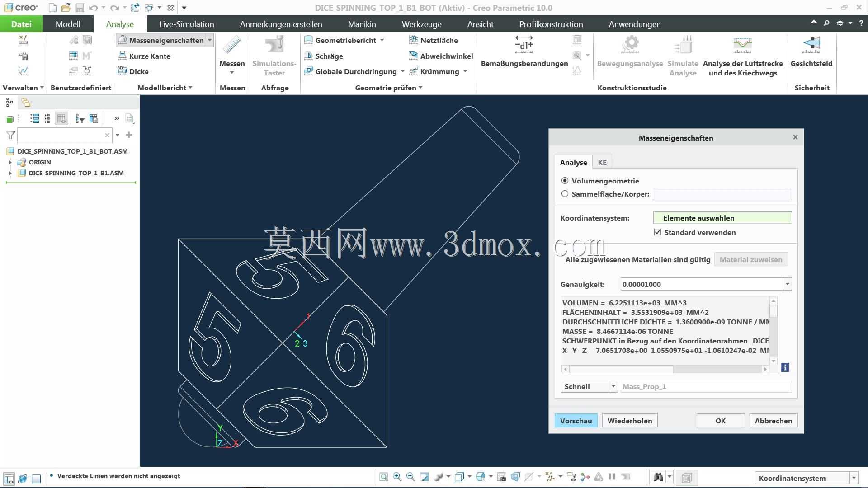Click the tree filter icon in model tree toolbar

(x=80, y=118)
